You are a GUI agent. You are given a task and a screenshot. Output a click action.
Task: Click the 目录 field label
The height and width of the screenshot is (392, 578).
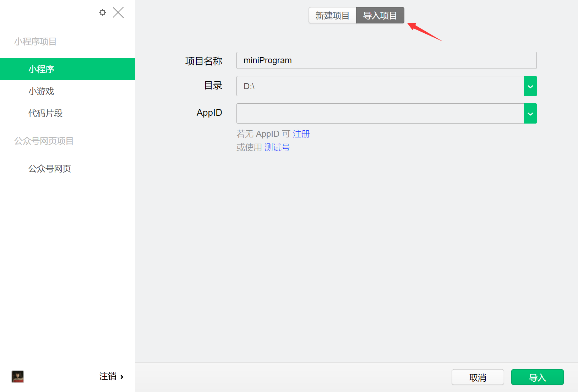click(213, 86)
